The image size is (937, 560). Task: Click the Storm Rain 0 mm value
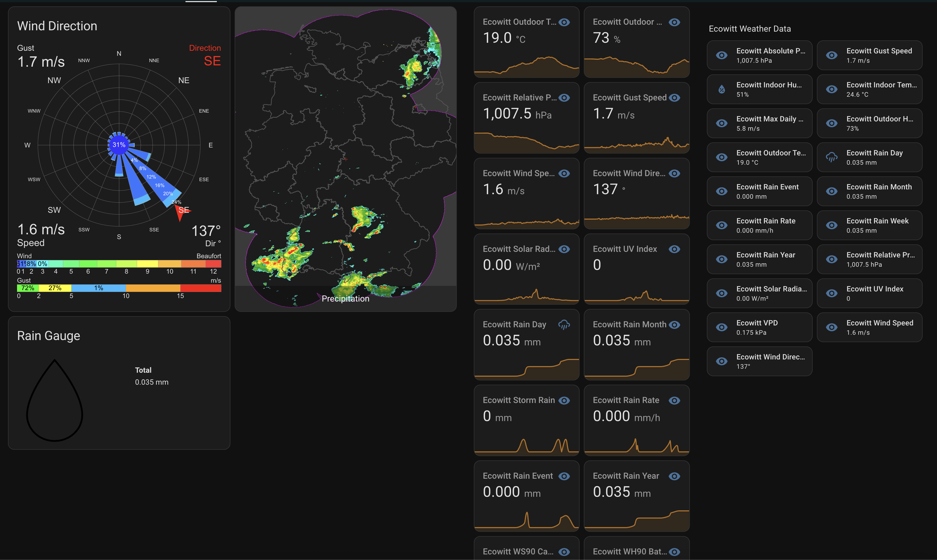click(x=497, y=416)
